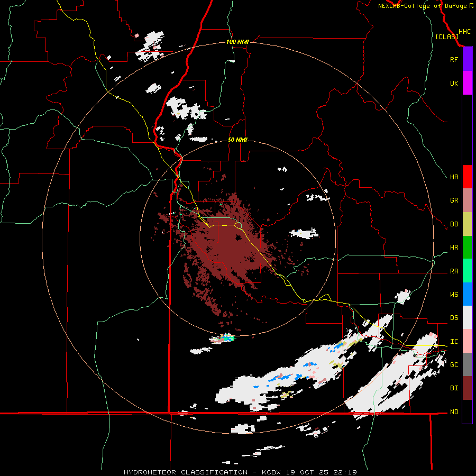Click the magenta UK legend color swatch

pos(467,83)
